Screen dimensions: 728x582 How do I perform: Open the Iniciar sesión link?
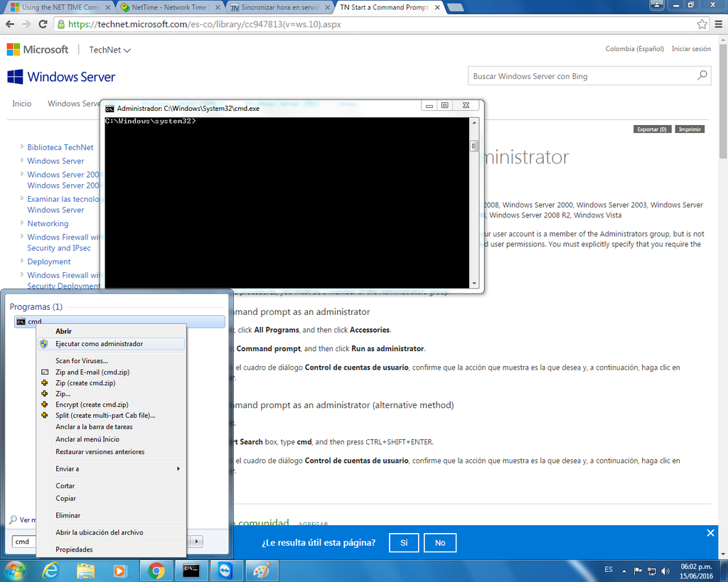click(x=691, y=49)
